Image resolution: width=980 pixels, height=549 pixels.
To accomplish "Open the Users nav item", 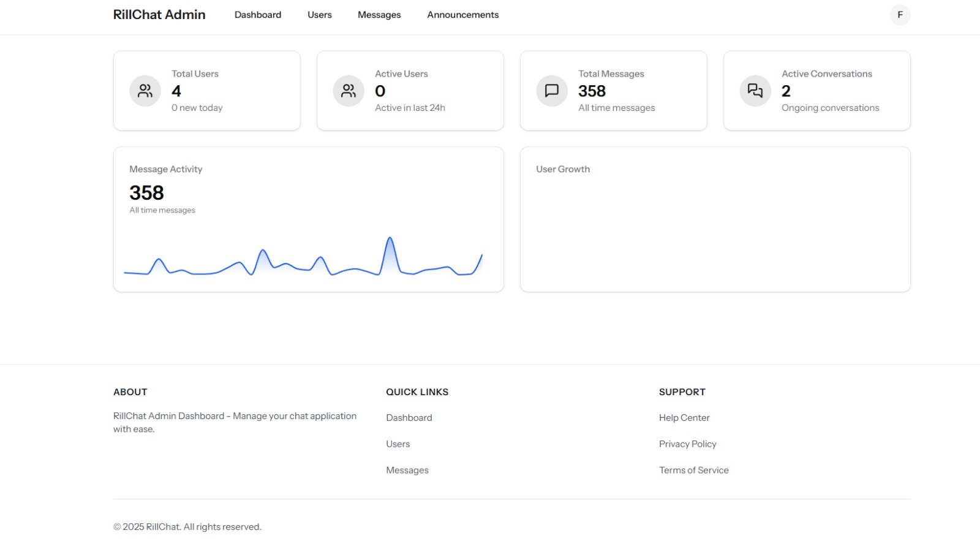I will [x=320, y=15].
